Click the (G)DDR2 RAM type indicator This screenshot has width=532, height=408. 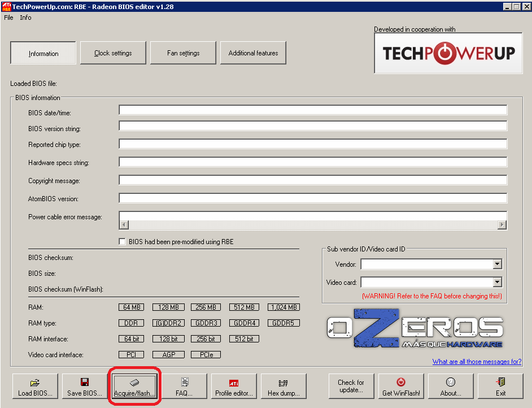point(168,323)
